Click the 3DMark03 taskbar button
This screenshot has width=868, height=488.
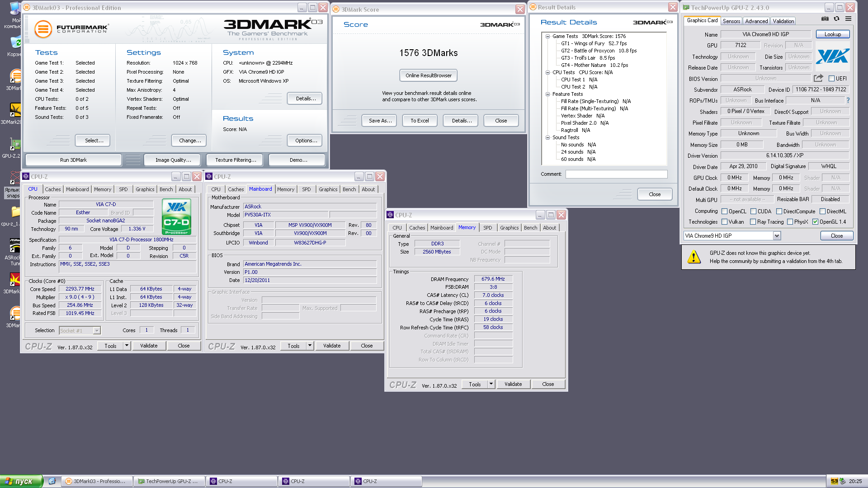coord(97,481)
